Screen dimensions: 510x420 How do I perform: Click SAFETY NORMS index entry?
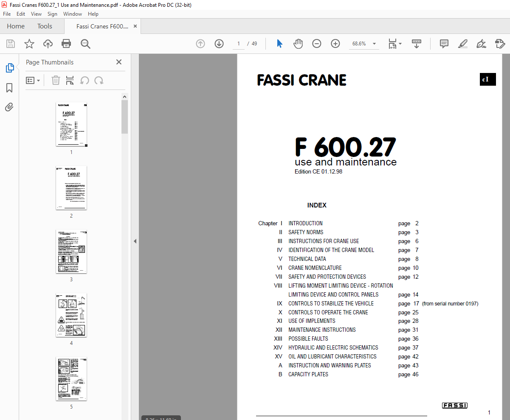[x=306, y=232]
